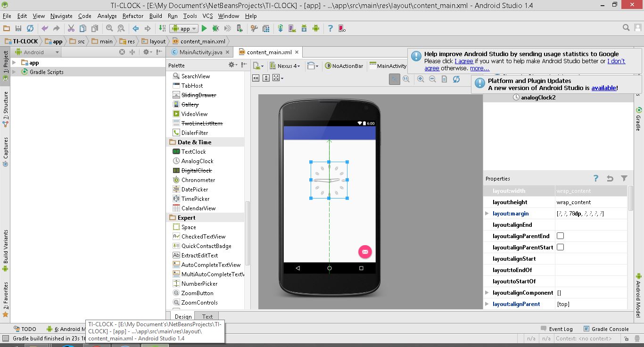Select the AnalogClock widget in the palette

click(x=197, y=161)
